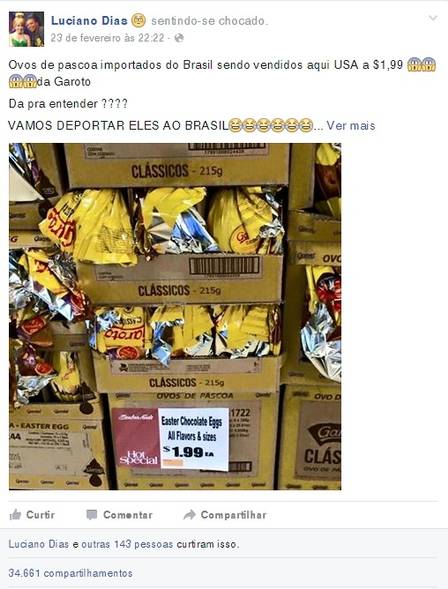Comment via the Comentar label
The image size is (448, 589).
tap(128, 515)
